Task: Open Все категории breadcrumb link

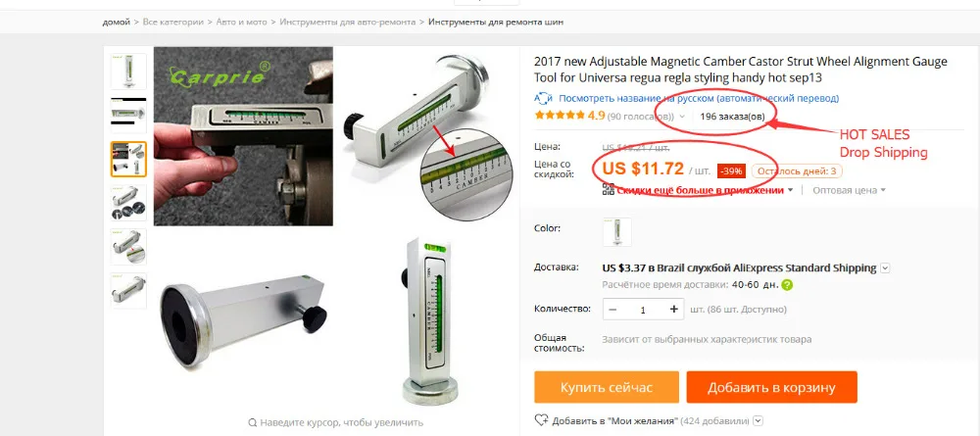Action: click(x=173, y=22)
